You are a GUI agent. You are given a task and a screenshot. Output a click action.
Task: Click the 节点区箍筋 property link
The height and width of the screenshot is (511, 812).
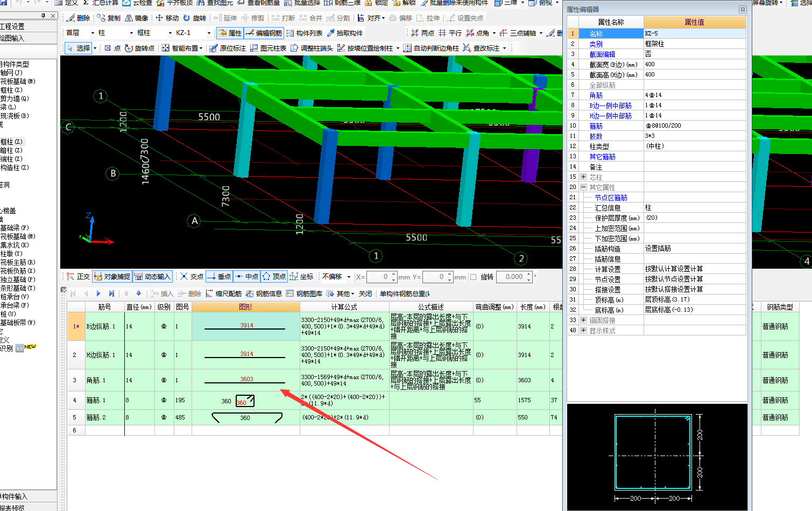pos(611,198)
